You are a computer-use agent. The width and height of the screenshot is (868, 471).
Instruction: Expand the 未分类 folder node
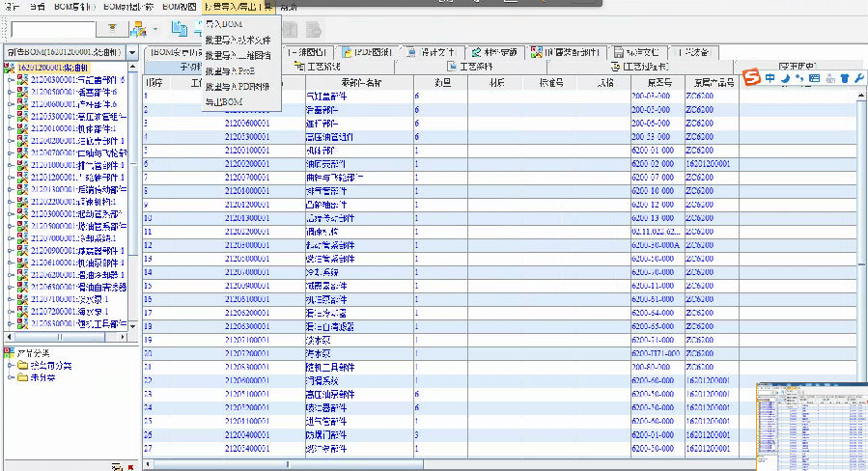pyautogui.click(x=11, y=377)
